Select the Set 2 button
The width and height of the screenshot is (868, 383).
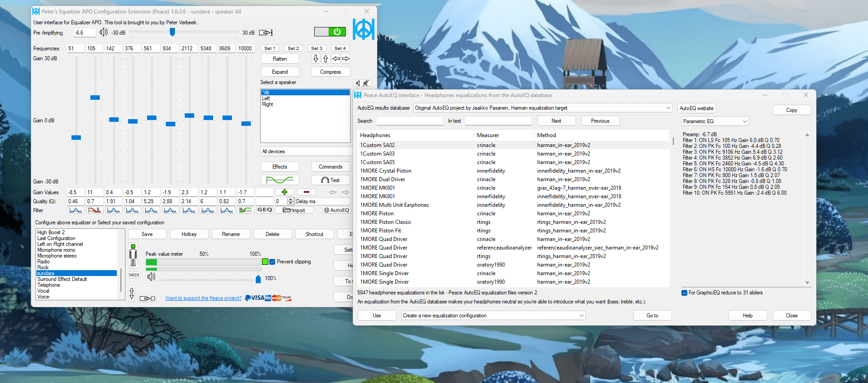[294, 48]
